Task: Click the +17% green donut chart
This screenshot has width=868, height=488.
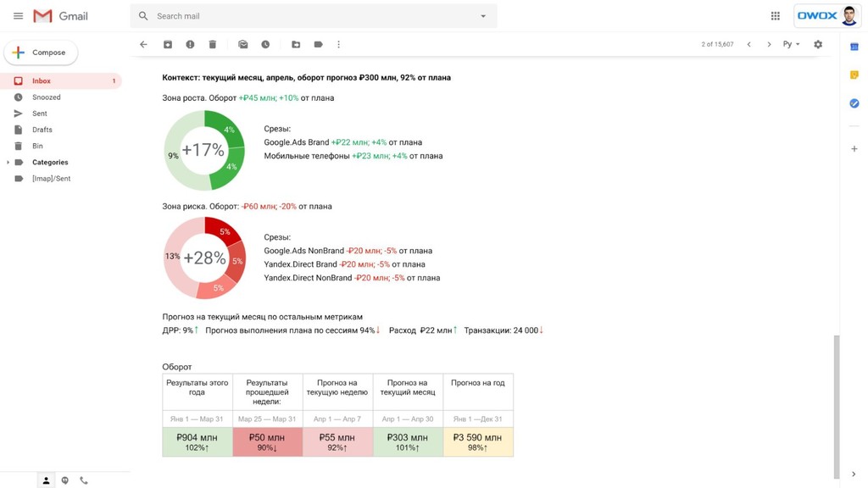Action: pos(203,150)
